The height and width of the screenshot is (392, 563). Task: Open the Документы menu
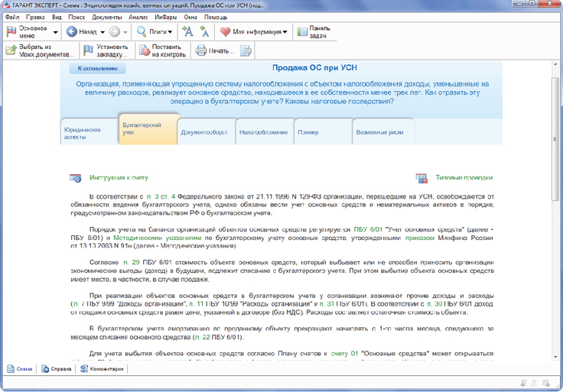pyautogui.click(x=106, y=17)
